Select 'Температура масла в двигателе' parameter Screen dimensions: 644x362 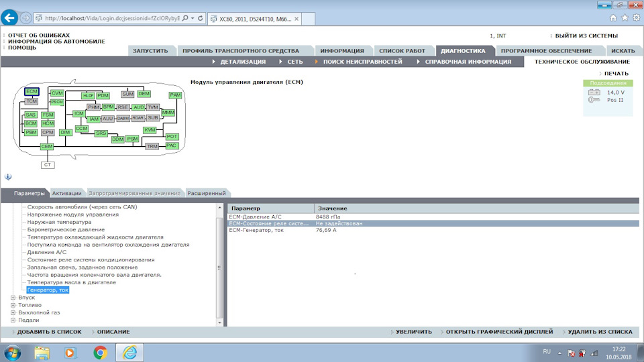[x=72, y=282]
